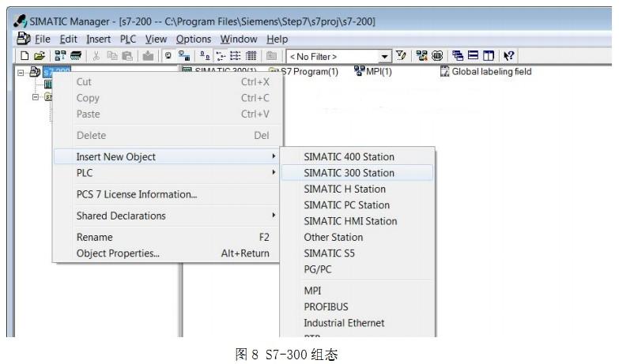Open the File menu
The width and height of the screenshot is (619, 364).
[x=42, y=39]
